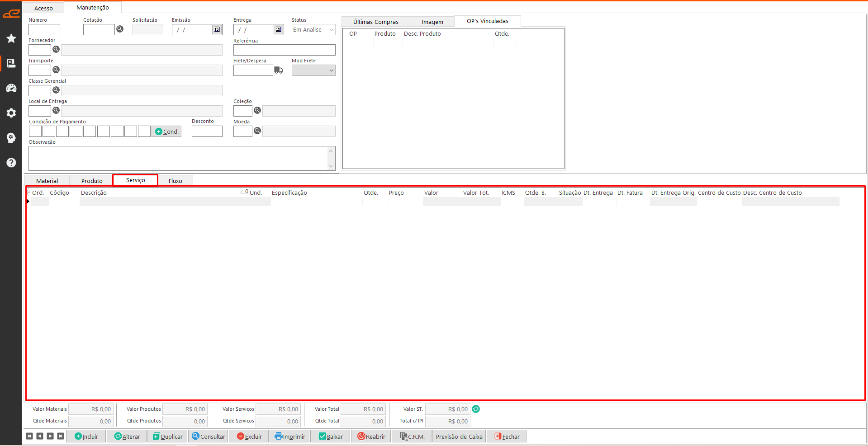868x446 pixels.
Task: Click the favorites star icon in sidebar
Action: click(x=11, y=38)
